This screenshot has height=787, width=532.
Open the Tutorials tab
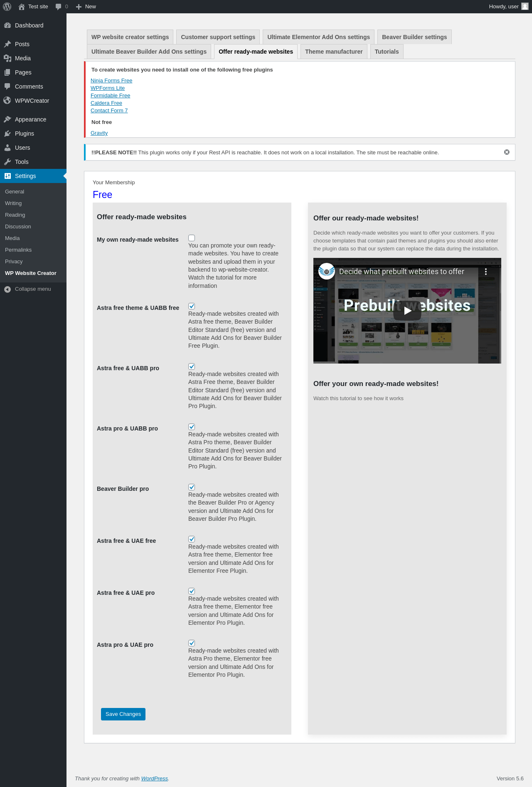click(x=387, y=52)
